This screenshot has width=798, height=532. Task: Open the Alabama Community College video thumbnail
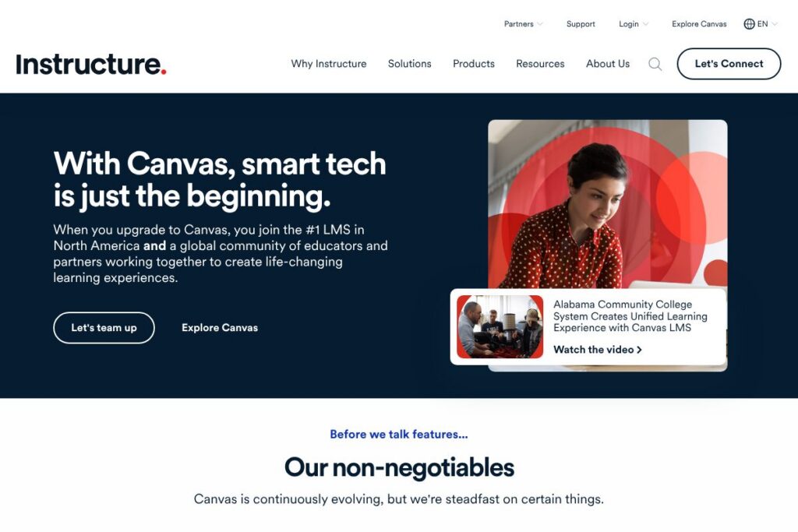pyautogui.click(x=500, y=326)
